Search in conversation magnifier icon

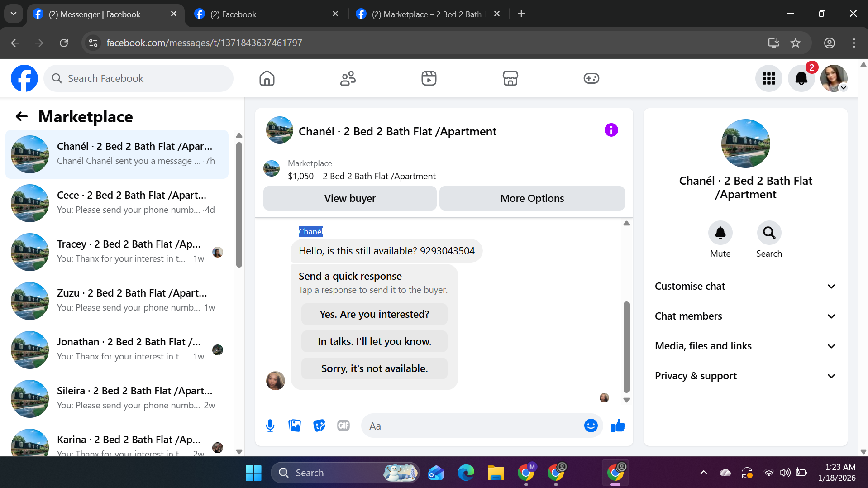(769, 233)
